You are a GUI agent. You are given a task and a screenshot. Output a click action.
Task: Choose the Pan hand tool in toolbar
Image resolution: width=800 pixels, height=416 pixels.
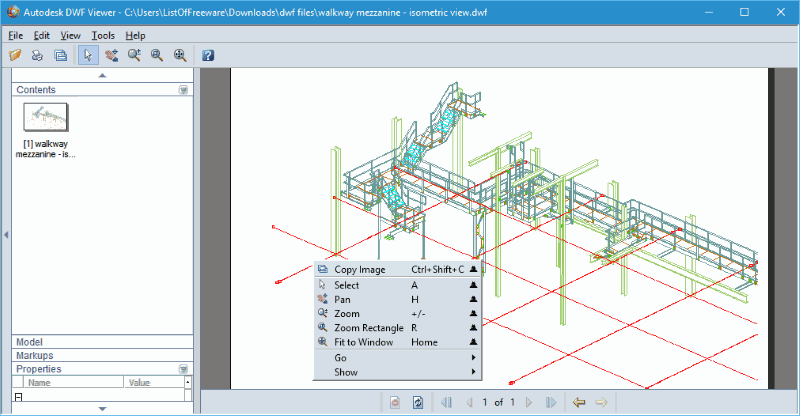point(111,55)
